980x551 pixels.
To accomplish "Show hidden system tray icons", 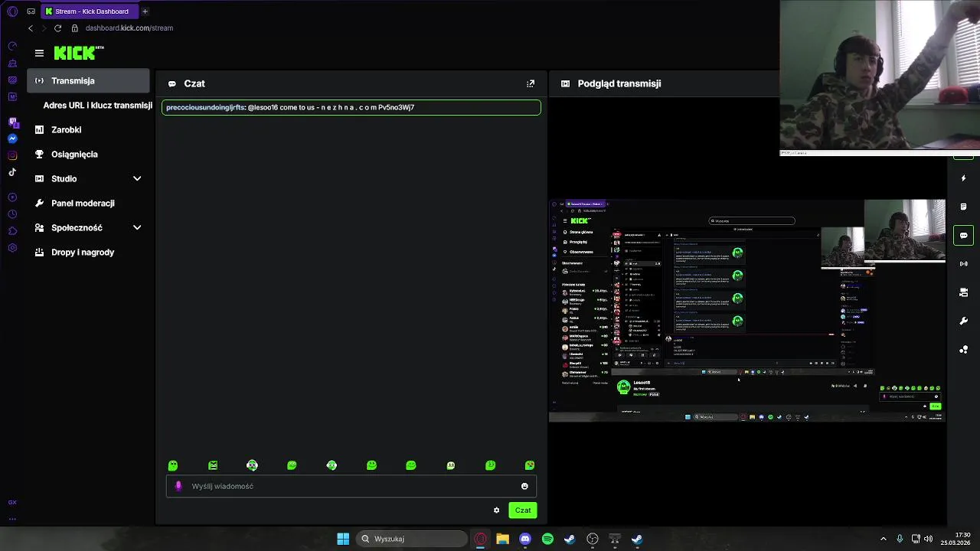I will [883, 539].
